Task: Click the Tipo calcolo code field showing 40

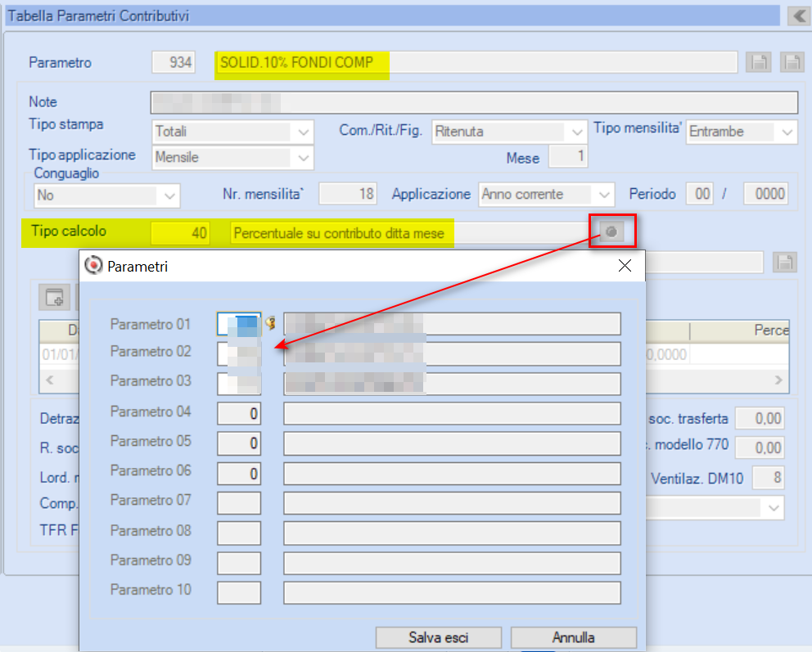Action: coord(181,233)
